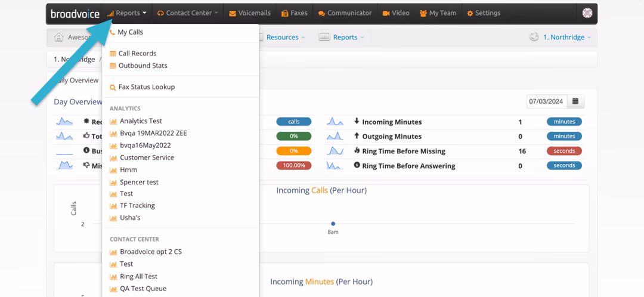Image resolution: width=644 pixels, height=297 pixels.
Task: Launch Video from the top bar
Action: (x=396, y=13)
